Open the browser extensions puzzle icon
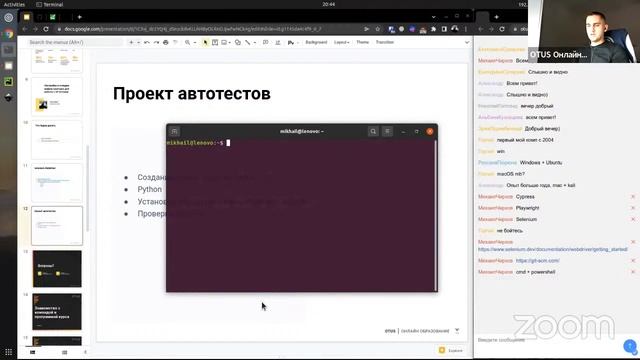640x360 pixels. tap(433, 29)
